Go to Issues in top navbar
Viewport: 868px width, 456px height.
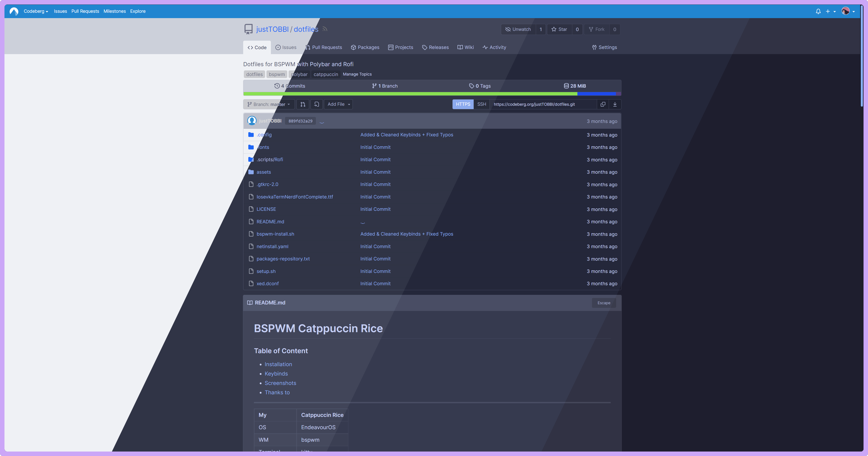click(x=60, y=11)
